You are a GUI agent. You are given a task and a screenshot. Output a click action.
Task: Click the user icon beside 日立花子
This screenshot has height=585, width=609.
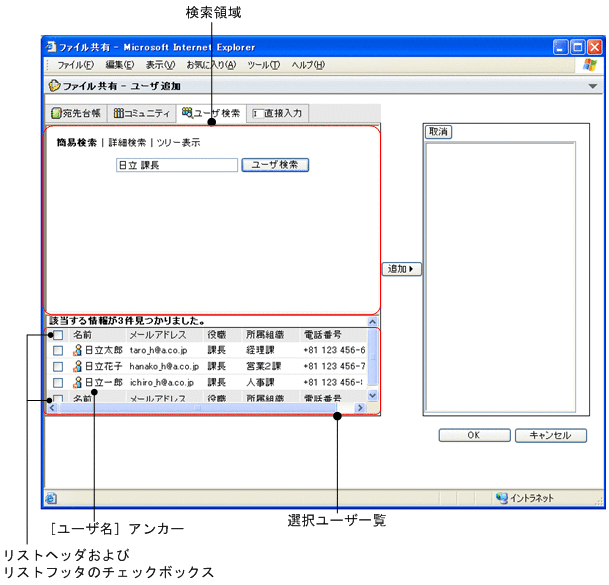click(x=78, y=366)
